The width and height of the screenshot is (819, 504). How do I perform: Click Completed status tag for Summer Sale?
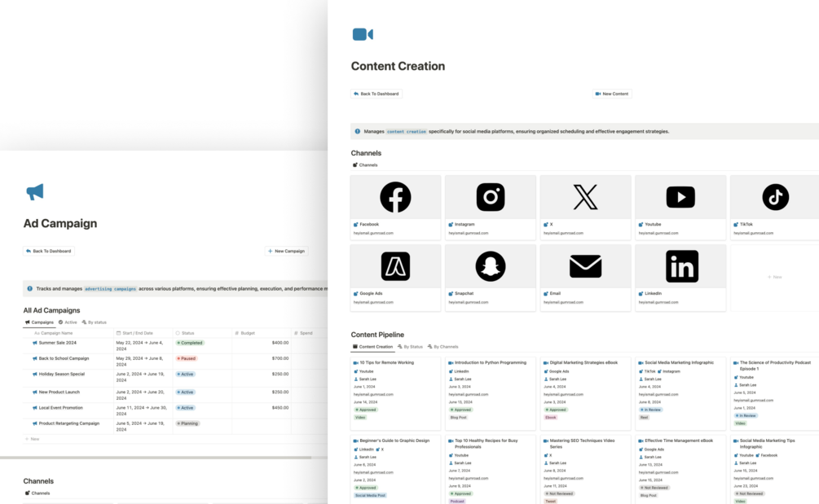pyautogui.click(x=190, y=343)
